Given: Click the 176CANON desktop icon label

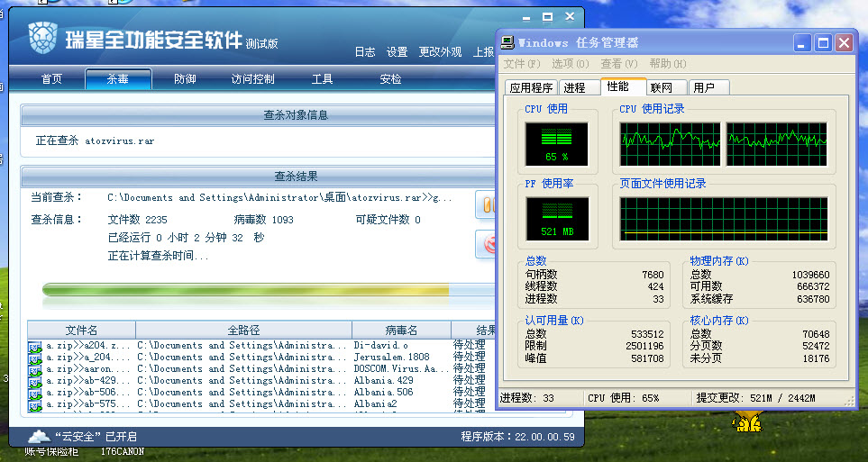Looking at the screenshot, I should pyautogui.click(x=123, y=451).
